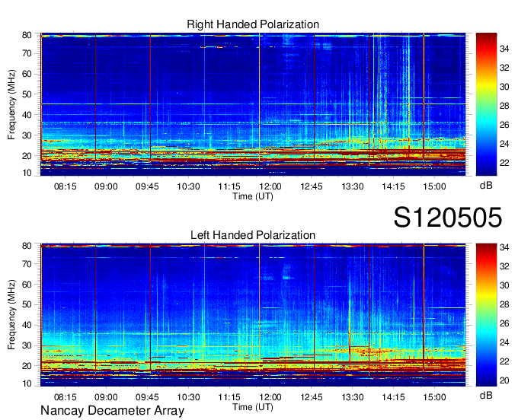The image size is (518, 420).
Task: Click the 15:00 time tick of the Right Handed plot
Action: pos(434,186)
